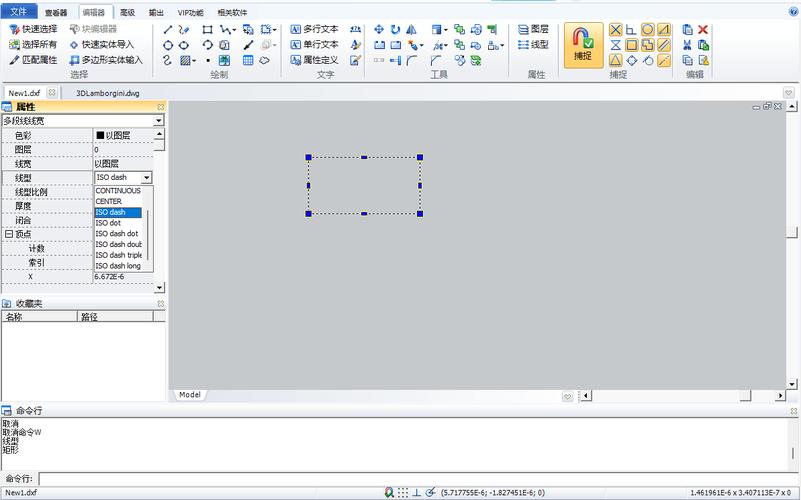
Task: Choose ISO dash dot linetype
Action: [118, 233]
